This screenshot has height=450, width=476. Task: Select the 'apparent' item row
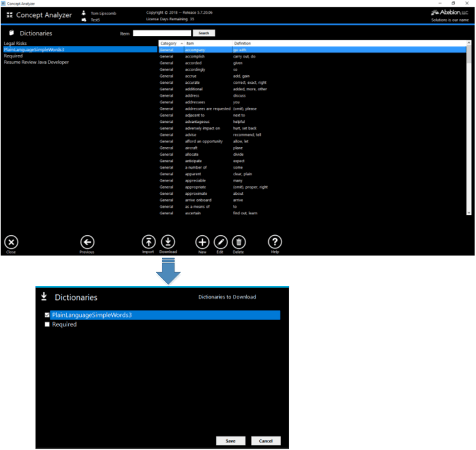point(312,174)
